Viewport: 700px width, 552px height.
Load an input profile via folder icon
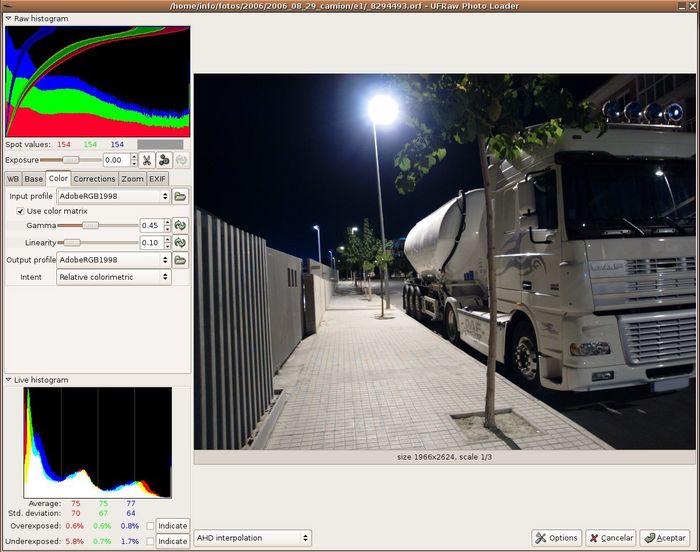[x=180, y=196]
